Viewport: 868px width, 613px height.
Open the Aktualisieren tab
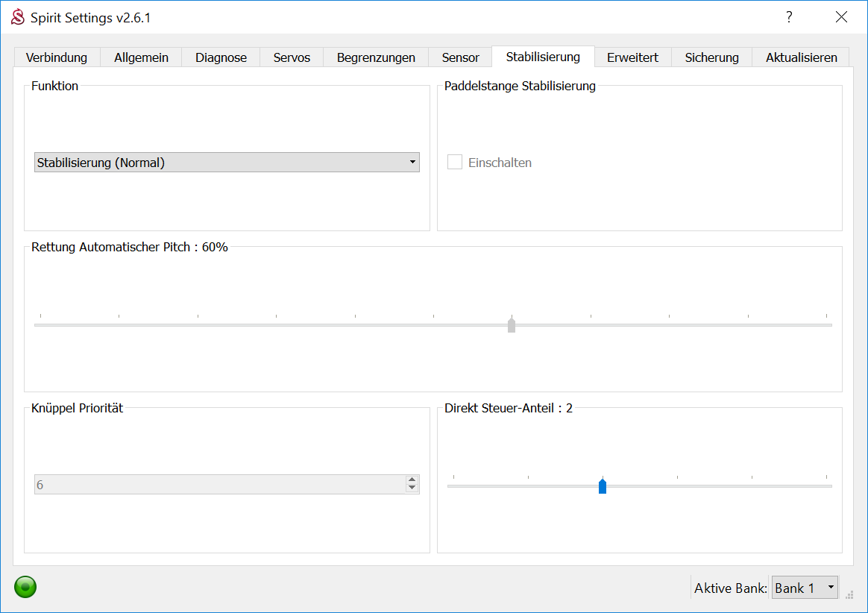(x=802, y=57)
